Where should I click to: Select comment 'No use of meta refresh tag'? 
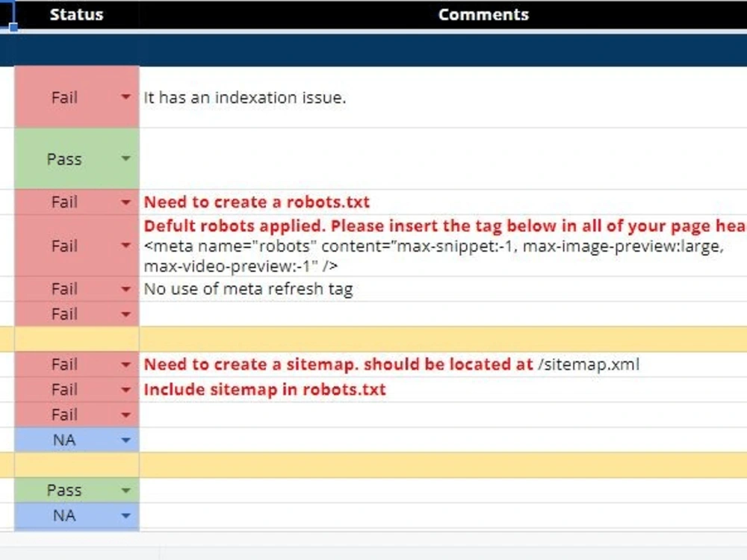click(x=248, y=289)
